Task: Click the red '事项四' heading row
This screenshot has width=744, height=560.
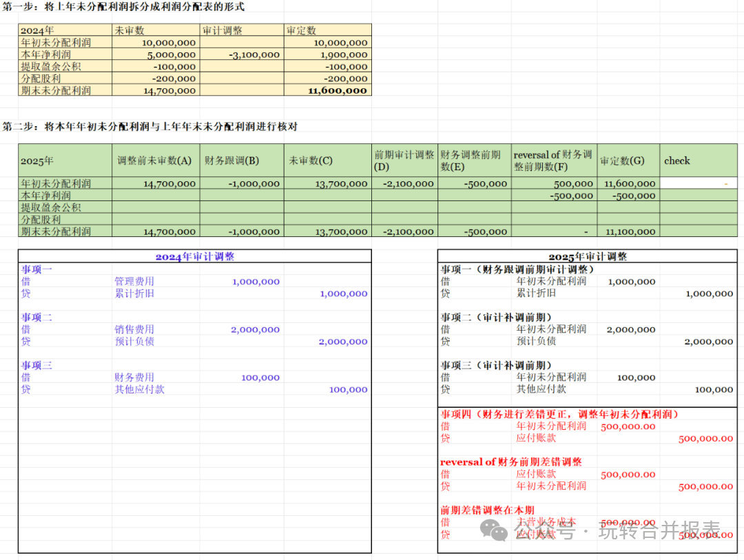Action: click(559, 414)
